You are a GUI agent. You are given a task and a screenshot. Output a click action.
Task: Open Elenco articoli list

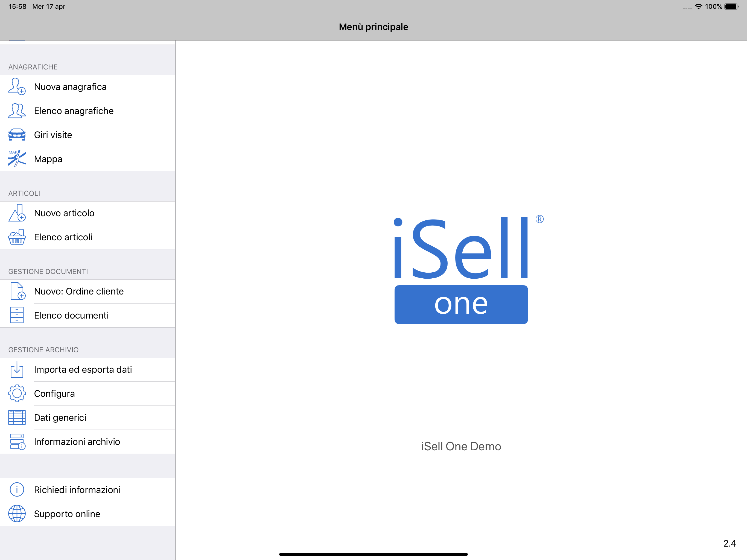87,237
